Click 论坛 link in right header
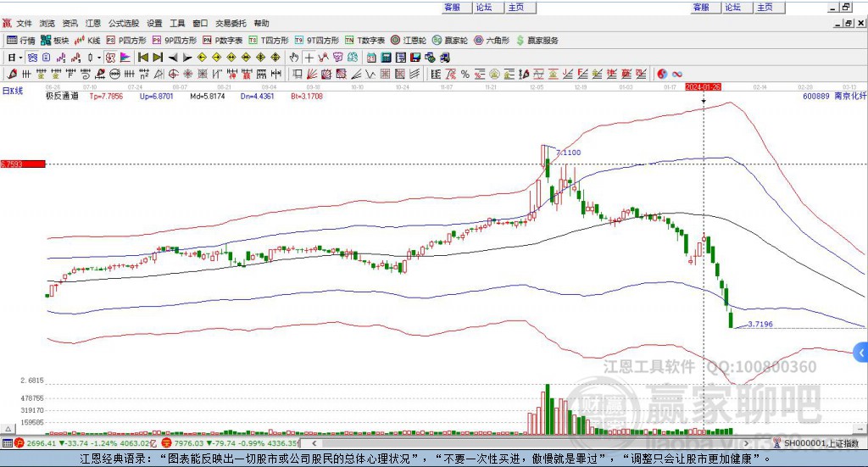 point(732,7)
